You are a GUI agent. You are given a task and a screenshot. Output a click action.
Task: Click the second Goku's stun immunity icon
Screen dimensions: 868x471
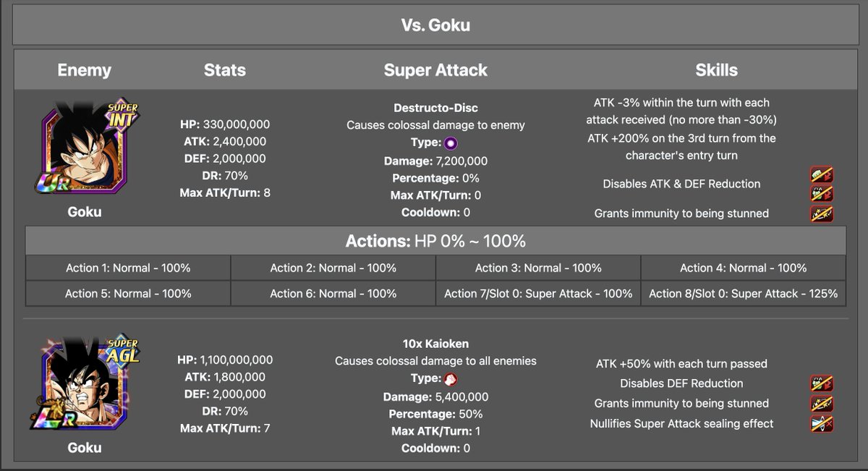click(822, 404)
